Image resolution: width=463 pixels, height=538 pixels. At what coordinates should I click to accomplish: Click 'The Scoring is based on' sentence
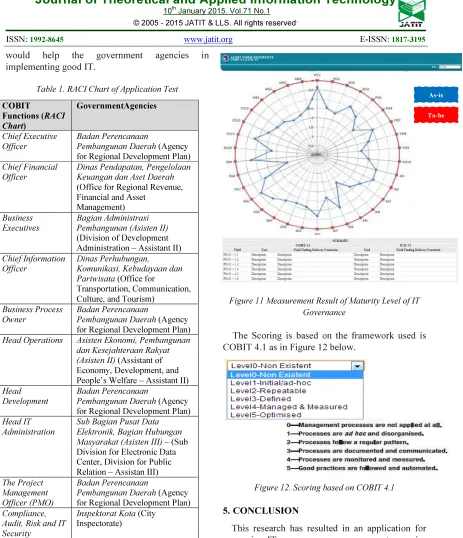click(x=324, y=341)
